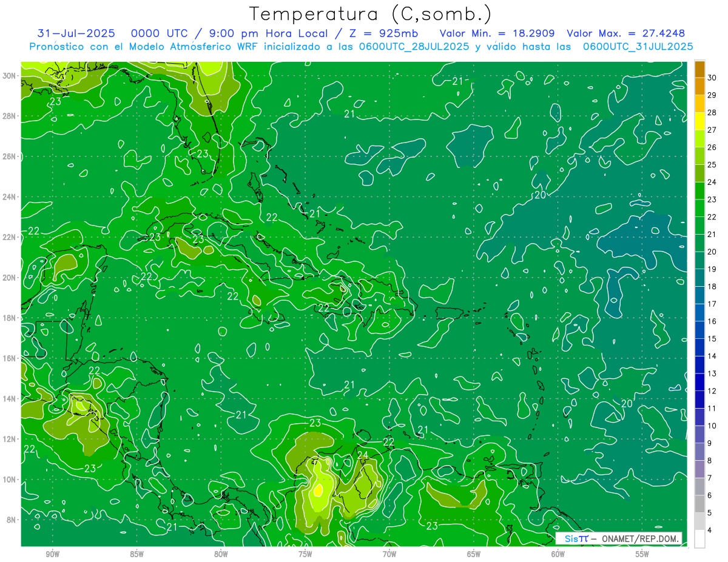Click the "55W" longitude axis label
This screenshot has height=562, width=728.
(x=642, y=554)
